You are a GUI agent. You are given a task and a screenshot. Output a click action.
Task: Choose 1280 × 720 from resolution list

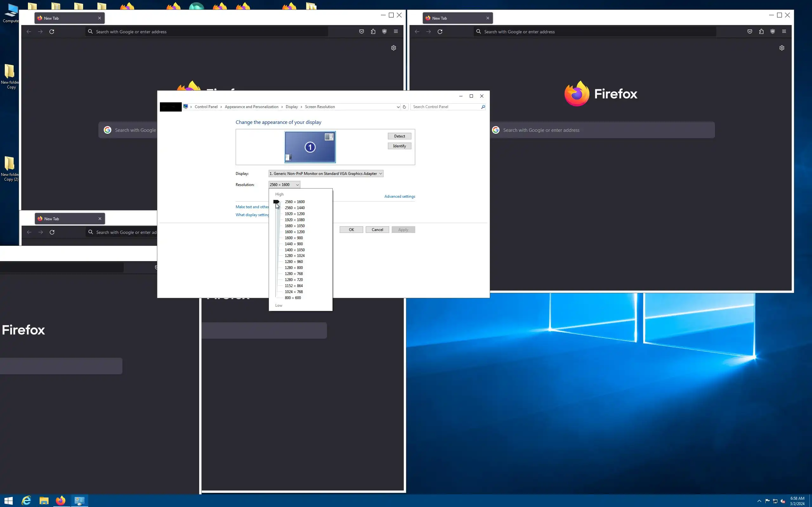point(294,280)
